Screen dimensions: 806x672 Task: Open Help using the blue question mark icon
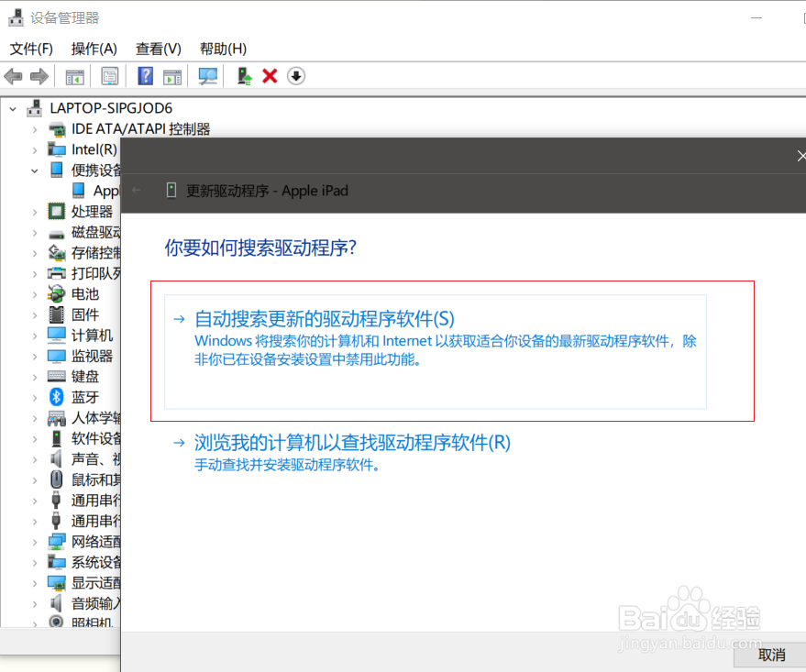click(x=144, y=75)
